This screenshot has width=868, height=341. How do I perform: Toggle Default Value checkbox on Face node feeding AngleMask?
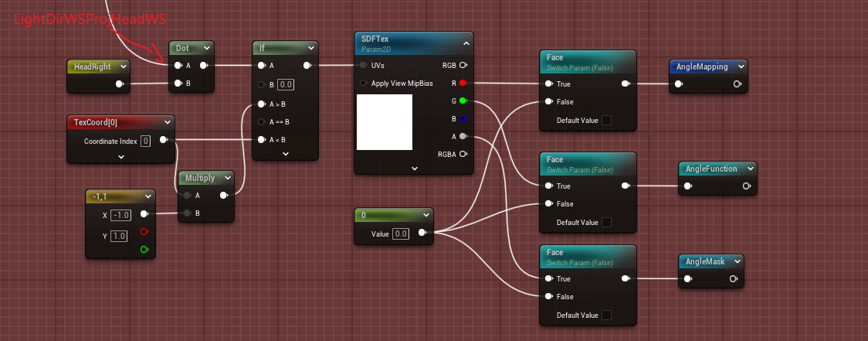coord(606,315)
